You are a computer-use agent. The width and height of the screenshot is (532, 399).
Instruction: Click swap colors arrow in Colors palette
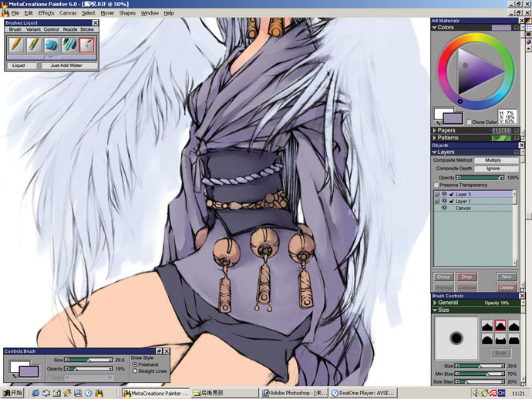[x=439, y=122]
